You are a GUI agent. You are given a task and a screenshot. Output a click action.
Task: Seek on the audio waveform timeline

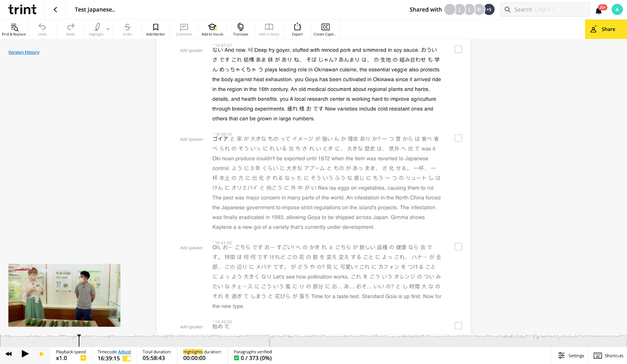pos(313,340)
